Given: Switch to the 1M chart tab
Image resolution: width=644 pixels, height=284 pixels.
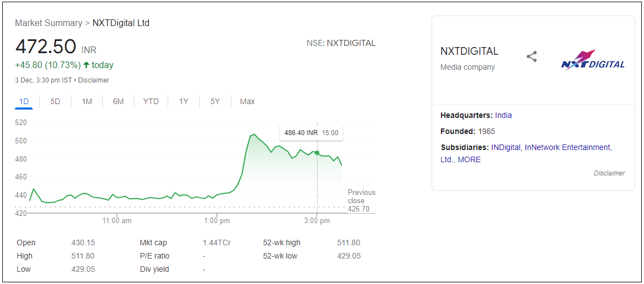Looking at the screenshot, I should pos(87,101).
